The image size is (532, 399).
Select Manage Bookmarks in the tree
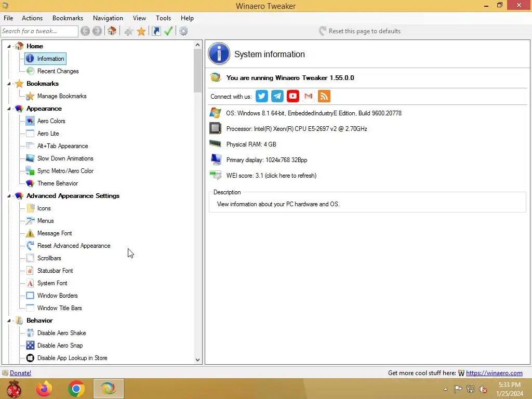point(62,96)
